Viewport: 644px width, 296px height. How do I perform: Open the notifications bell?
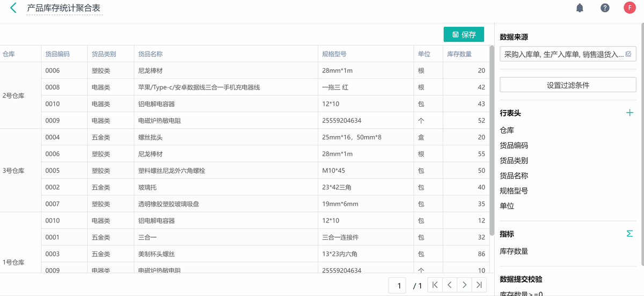(x=580, y=8)
